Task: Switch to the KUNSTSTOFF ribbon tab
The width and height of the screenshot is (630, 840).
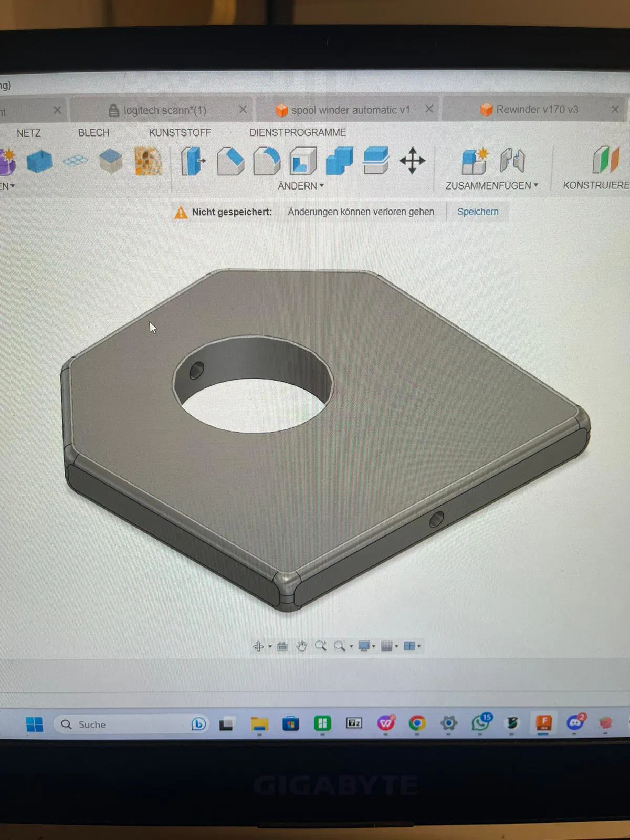Action: click(180, 133)
